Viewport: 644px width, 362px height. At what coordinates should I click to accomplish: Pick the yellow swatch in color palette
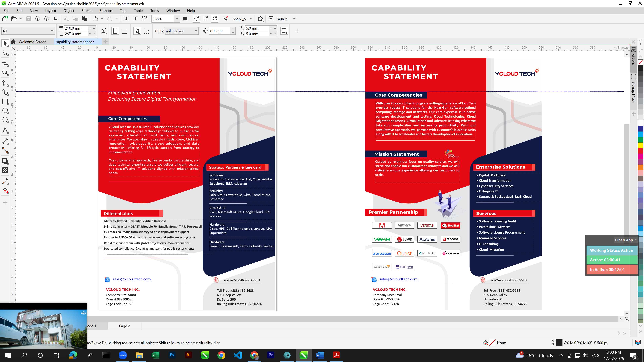click(641, 145)
